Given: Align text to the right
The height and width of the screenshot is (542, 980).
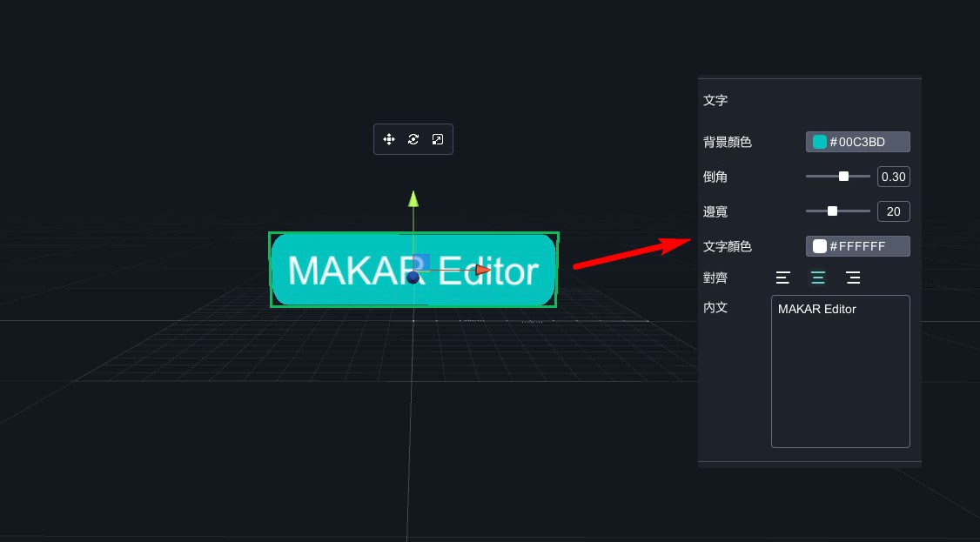Looking at the screenshot, I should (853, 278).
